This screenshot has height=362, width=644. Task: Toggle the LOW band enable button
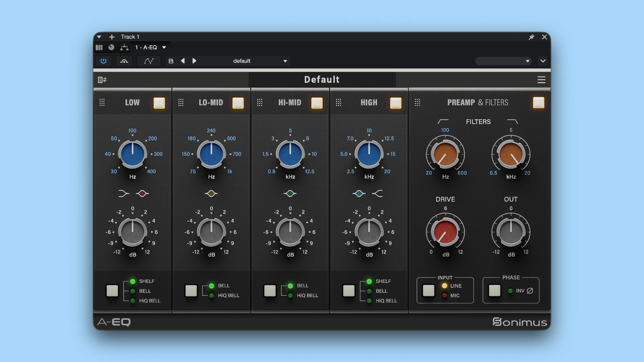(x=159, y=103)
